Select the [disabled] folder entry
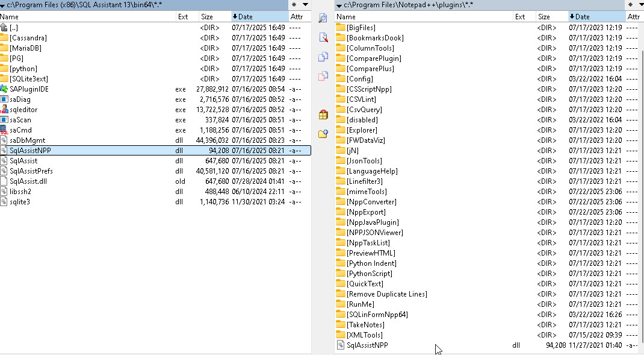The image size is (644, 355). pyautogui.click(x=487, y=120)
